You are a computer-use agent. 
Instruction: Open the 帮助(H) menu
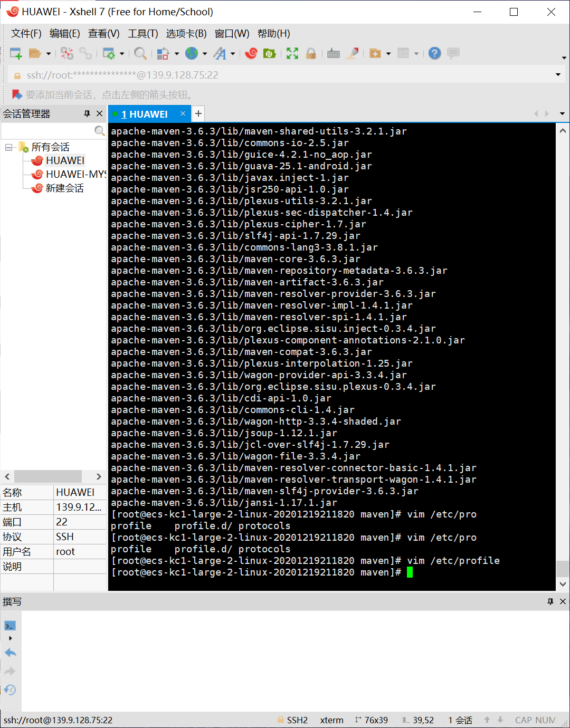click(x=274, y=34)
